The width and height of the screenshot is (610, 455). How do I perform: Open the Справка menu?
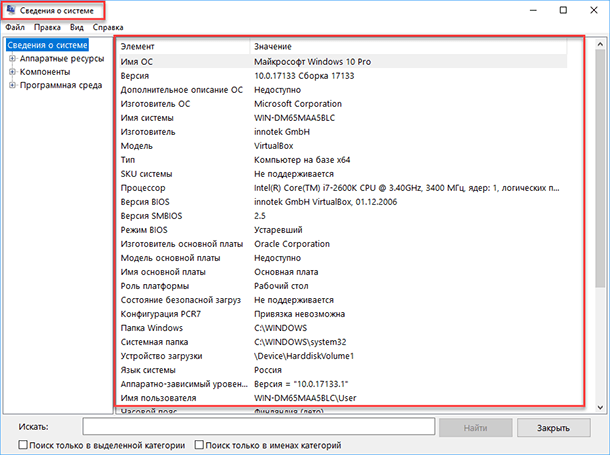pos(108,27)
